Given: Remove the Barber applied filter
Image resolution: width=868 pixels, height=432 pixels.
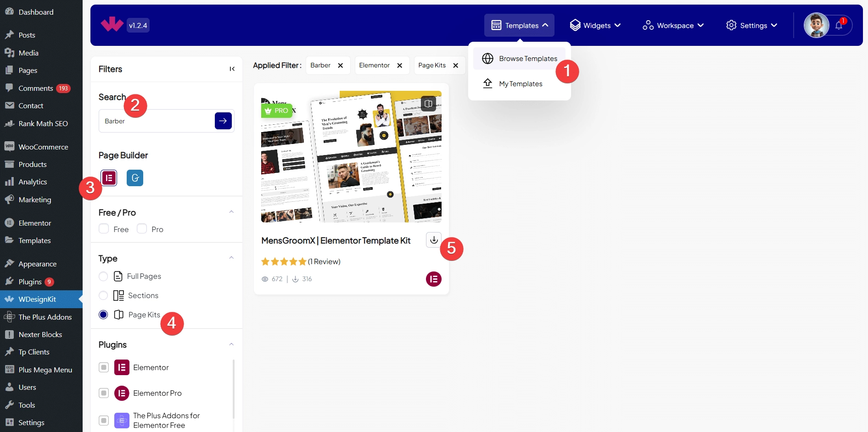Looking at the screenshot, I should tap(341, 66).
